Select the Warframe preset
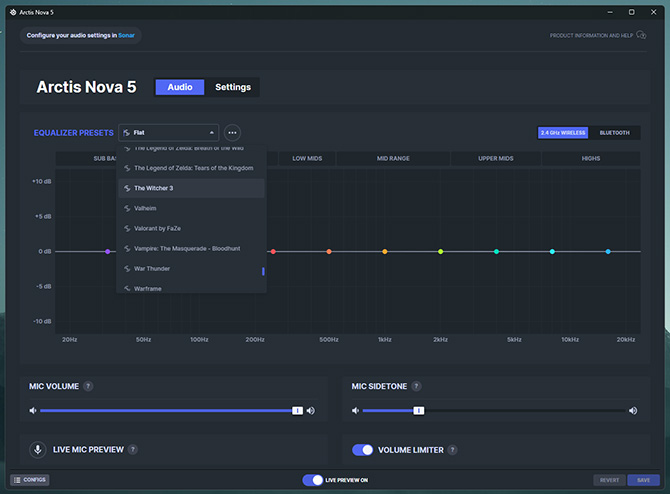 [191, 288]
